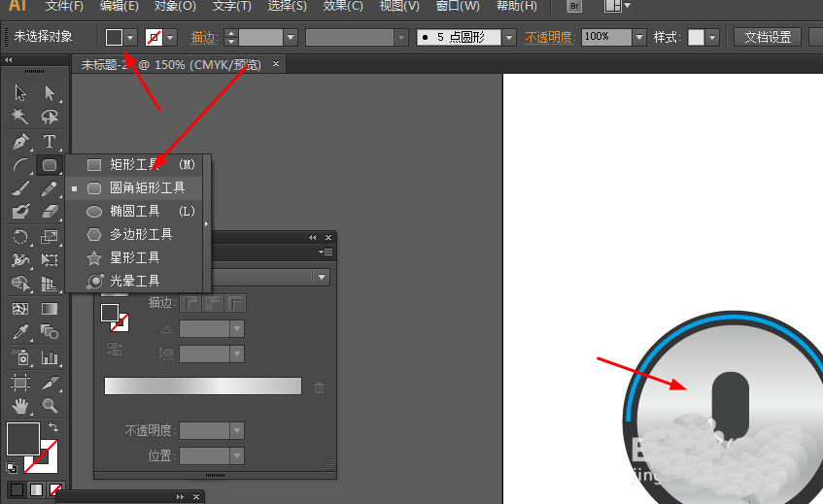Image resolution: width=823 pixels, height=504 pixels.
Task: Set paint mode to None
Action: click(55, 489)
